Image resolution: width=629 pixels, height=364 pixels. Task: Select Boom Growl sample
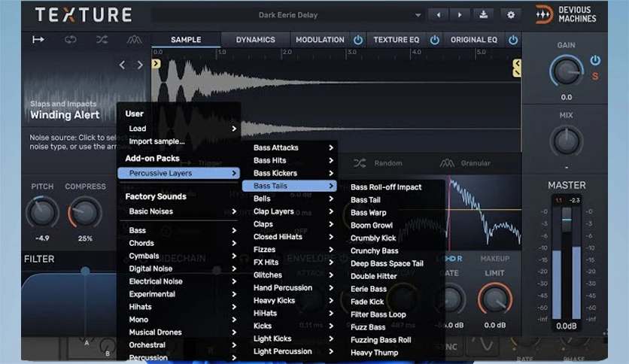pos(372,226)
